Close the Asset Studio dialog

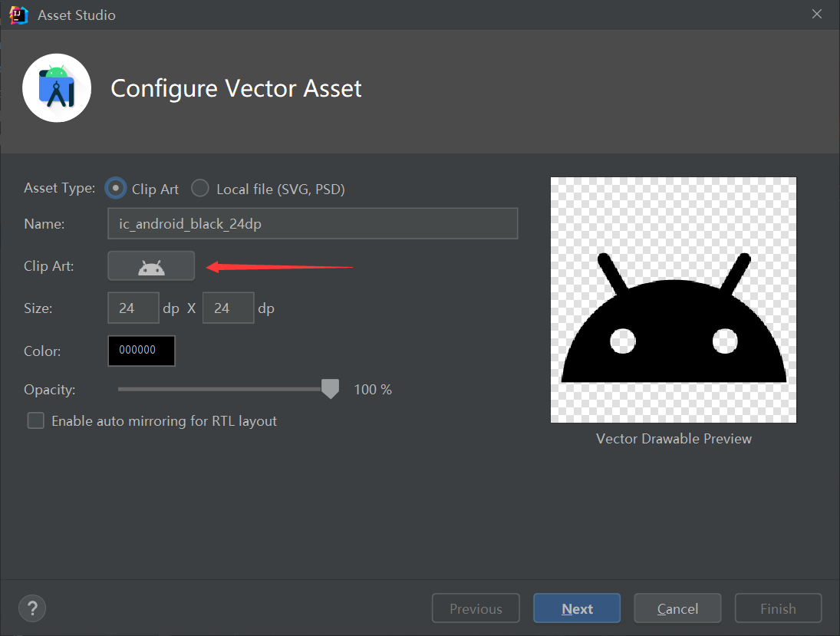[x=817, y=15]
